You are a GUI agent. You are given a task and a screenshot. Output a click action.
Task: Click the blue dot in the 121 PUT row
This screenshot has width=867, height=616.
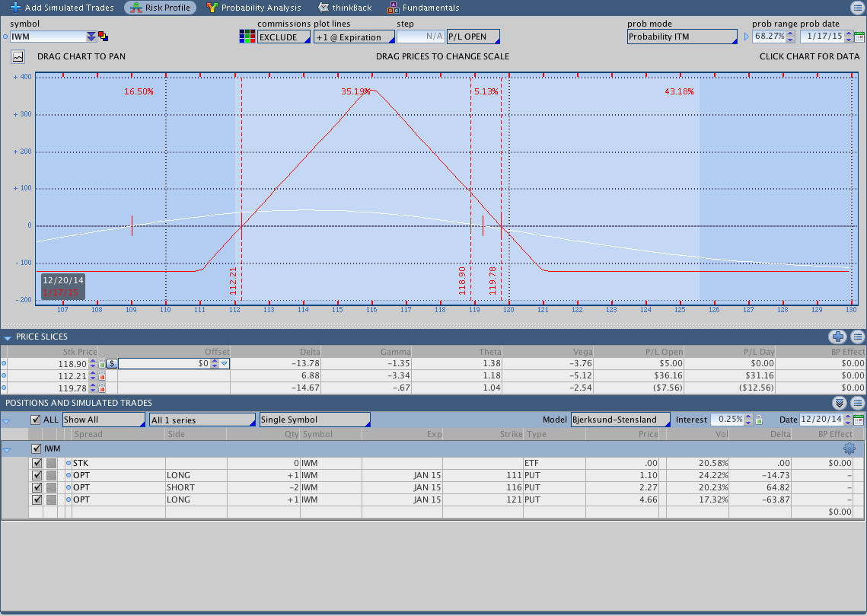tap(69, 500)
